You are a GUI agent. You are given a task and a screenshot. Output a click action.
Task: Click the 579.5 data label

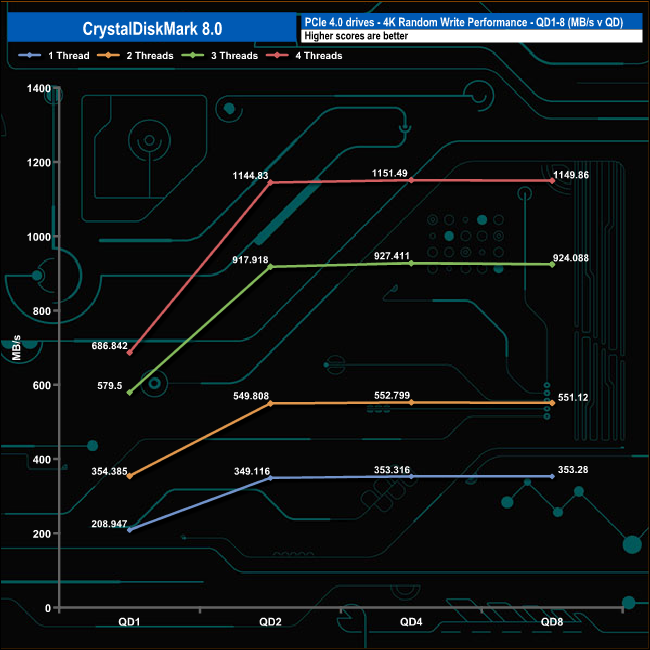point(110,386)
